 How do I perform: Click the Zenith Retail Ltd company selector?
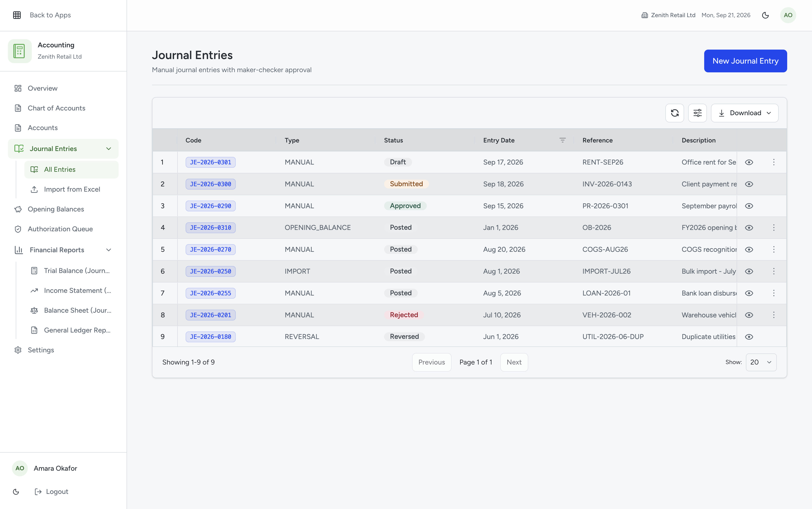668,15
